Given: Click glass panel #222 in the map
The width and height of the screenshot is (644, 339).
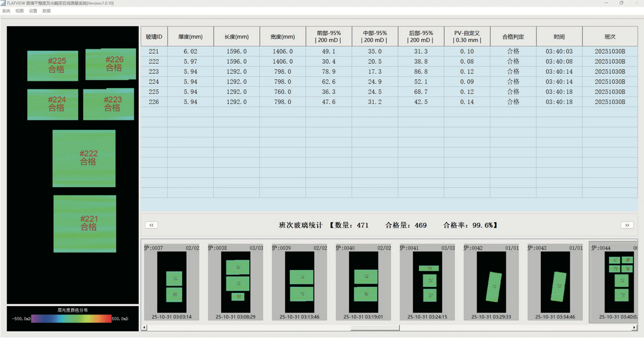Looking at the screenshot, I should click(x=84, y=158).
